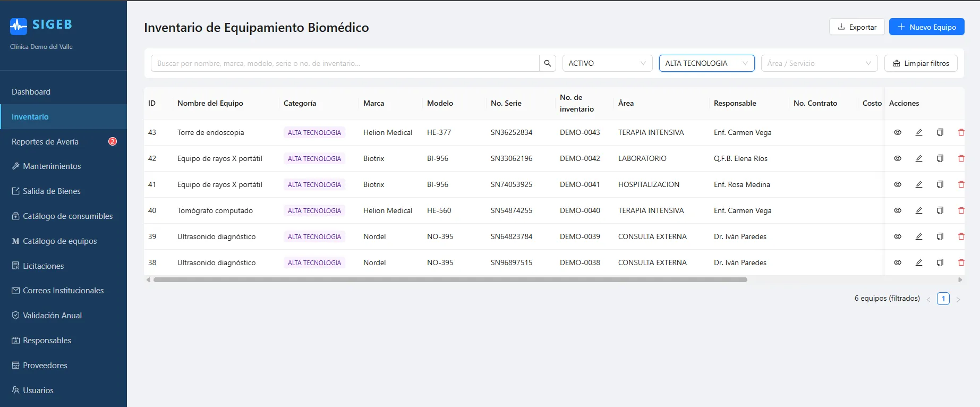980x407 pixels.
Task: Copy the DEMO-0042 equipment record
Action: pyautogui.click(x=940, y=158)
